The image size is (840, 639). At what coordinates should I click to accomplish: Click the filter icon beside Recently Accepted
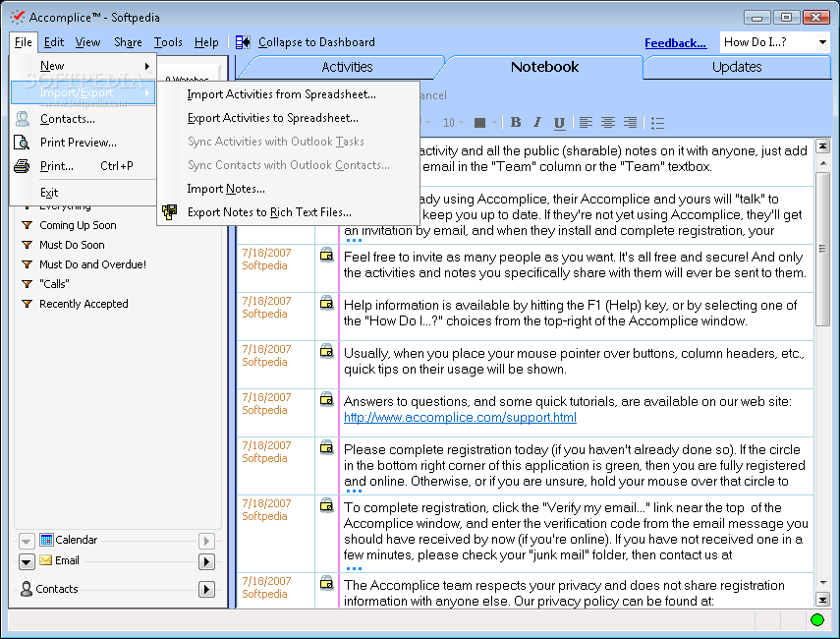pyautogui.click(x=27, y=304)
